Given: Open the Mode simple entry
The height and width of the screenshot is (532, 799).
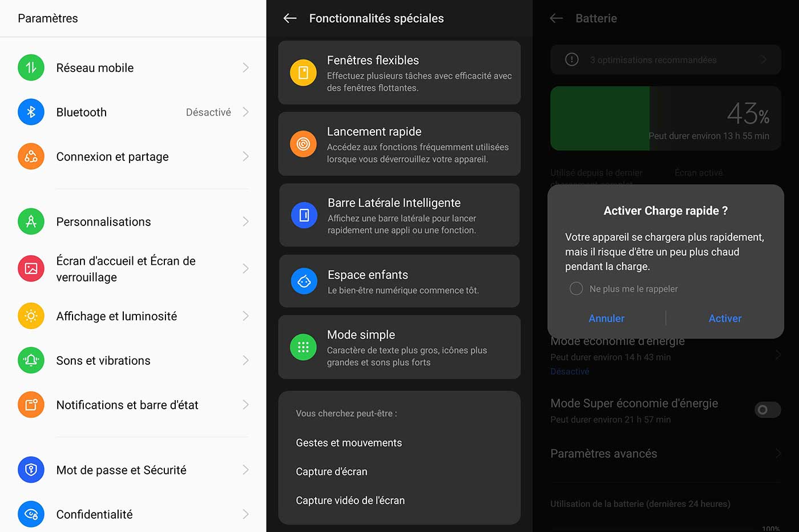Looking at the screenshot, I should point(399,347).
